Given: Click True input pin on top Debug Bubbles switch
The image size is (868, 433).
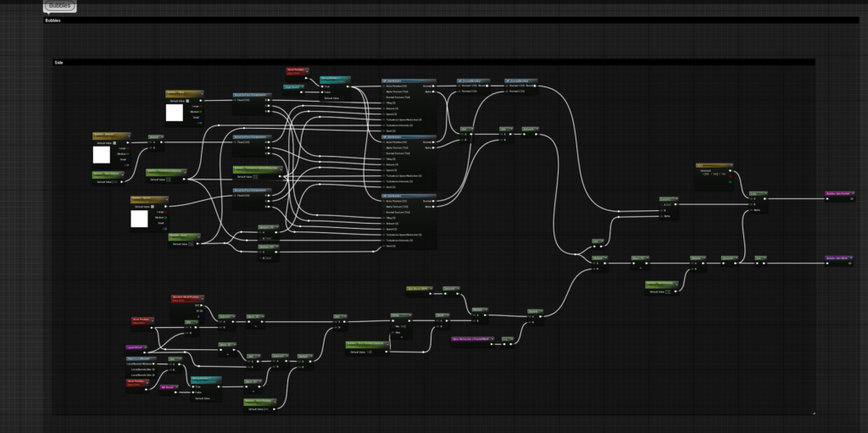Looking at the screenshot, I should [322, 86].
